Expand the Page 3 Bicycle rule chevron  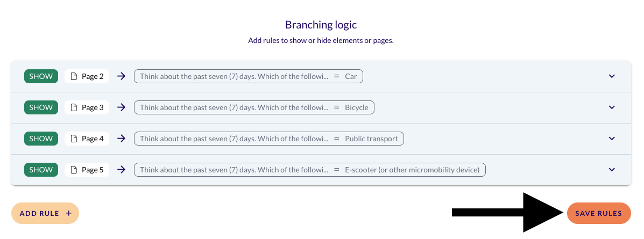click(x=611, y=107)
